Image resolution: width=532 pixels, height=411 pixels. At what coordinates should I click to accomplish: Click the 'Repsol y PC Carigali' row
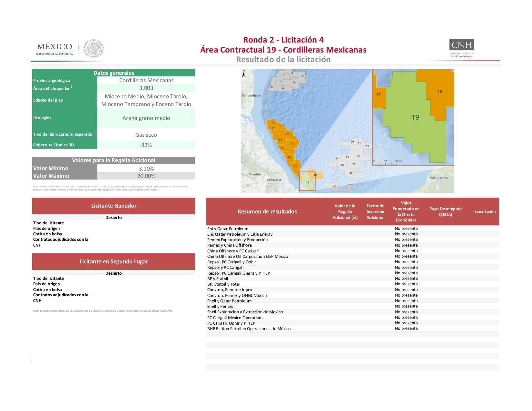pos(353,267)
